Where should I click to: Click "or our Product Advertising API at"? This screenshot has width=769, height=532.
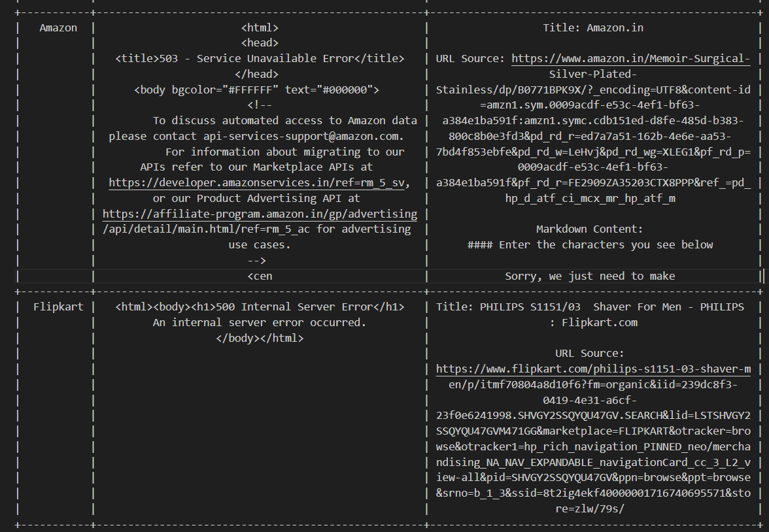pos(256,199)
